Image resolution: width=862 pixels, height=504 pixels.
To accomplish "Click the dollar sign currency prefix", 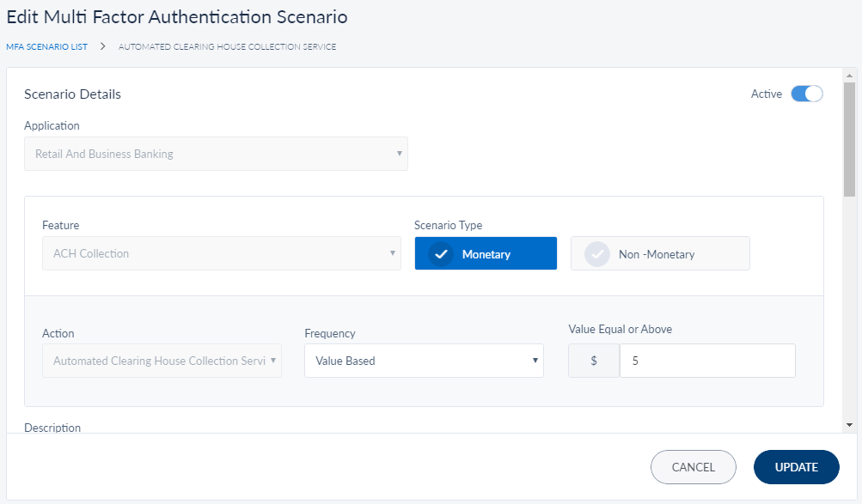I will pyautogui.click(x=594, y=361).
